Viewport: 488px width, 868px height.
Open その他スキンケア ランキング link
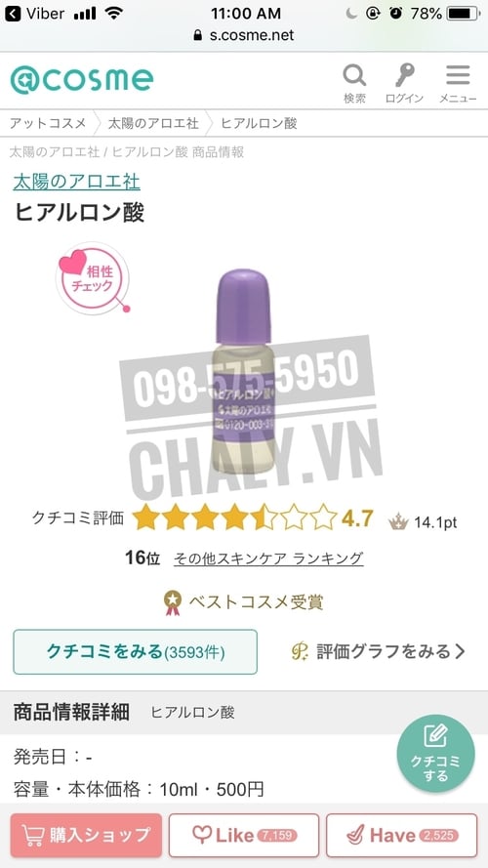(268, 558)
